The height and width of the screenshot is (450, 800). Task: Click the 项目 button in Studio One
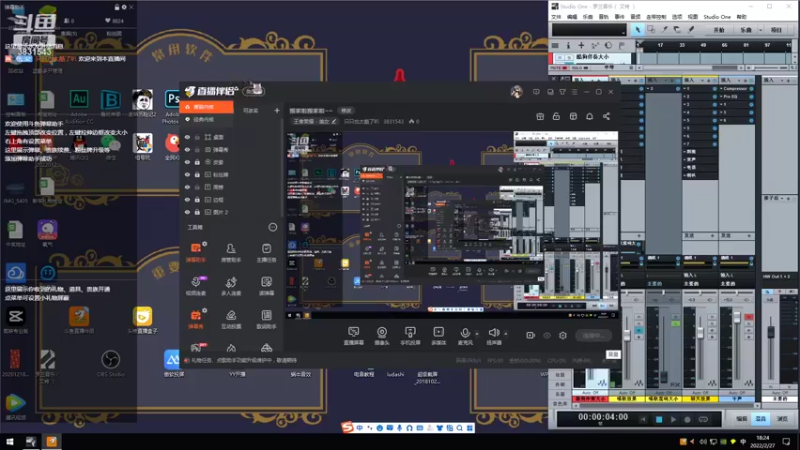[776, 30]
